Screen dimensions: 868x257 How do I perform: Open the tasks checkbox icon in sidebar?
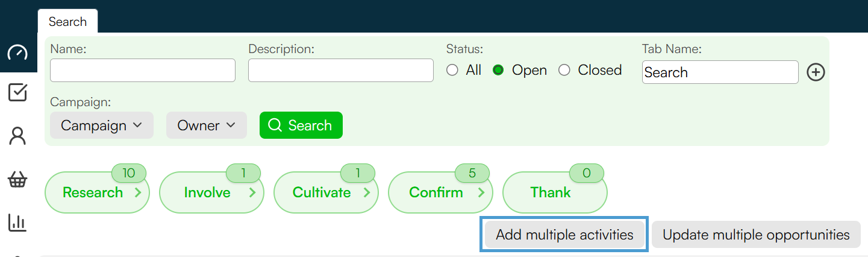click(x=17, y=92)
